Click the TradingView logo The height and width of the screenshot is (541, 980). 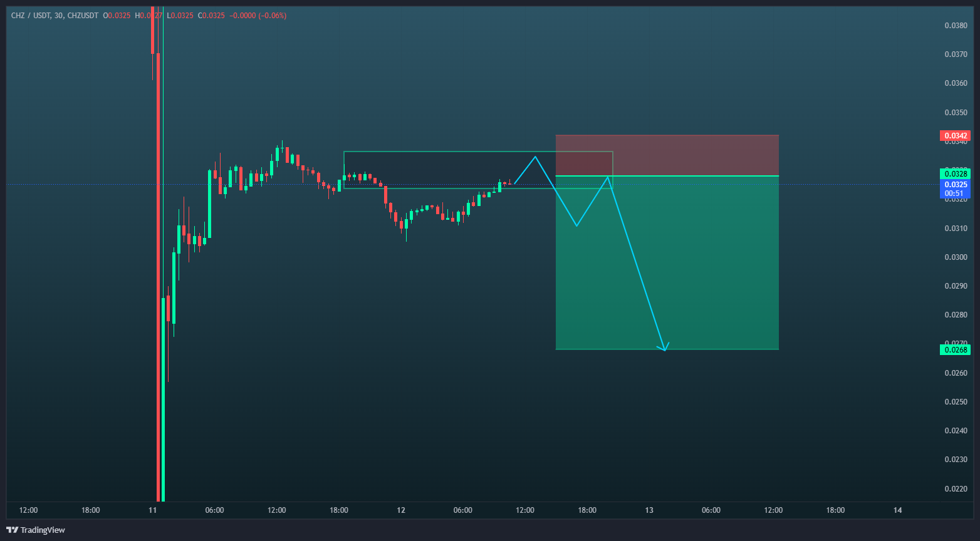(36, 530)
